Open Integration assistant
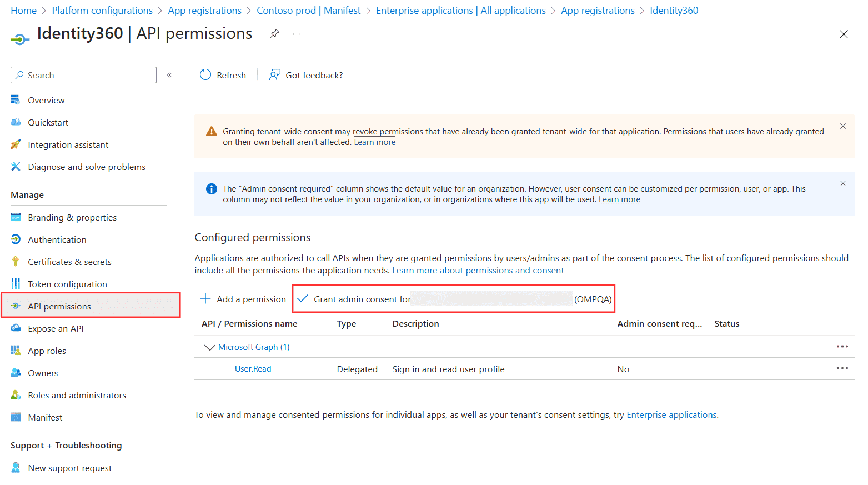Image resolution: width=868 pixels, height=485 pixels. click(x=68, y=144)
